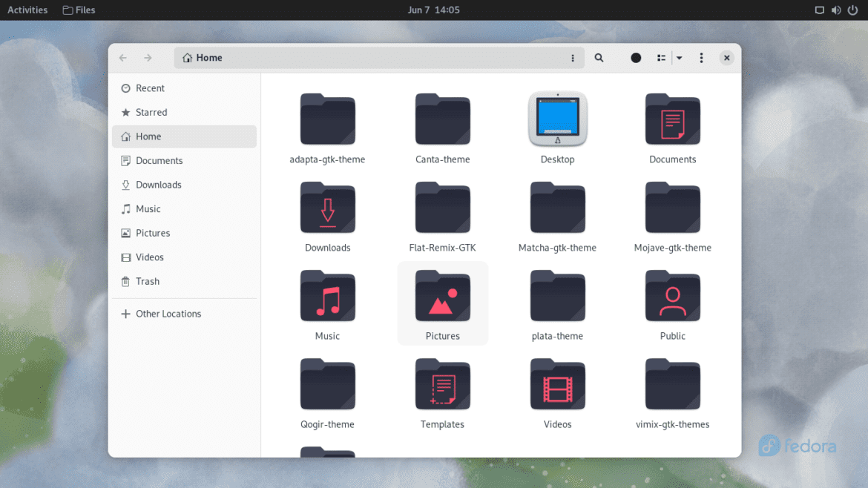Click the volume icon in the top bar
This screenshot has height=488, width=868.
pos(835,10)
